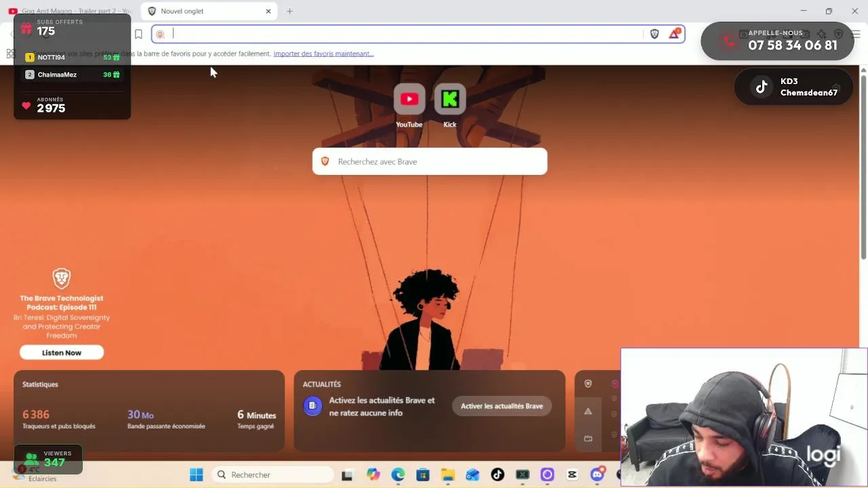Launch Copilot from the taskbar

(x=373, y=474)
